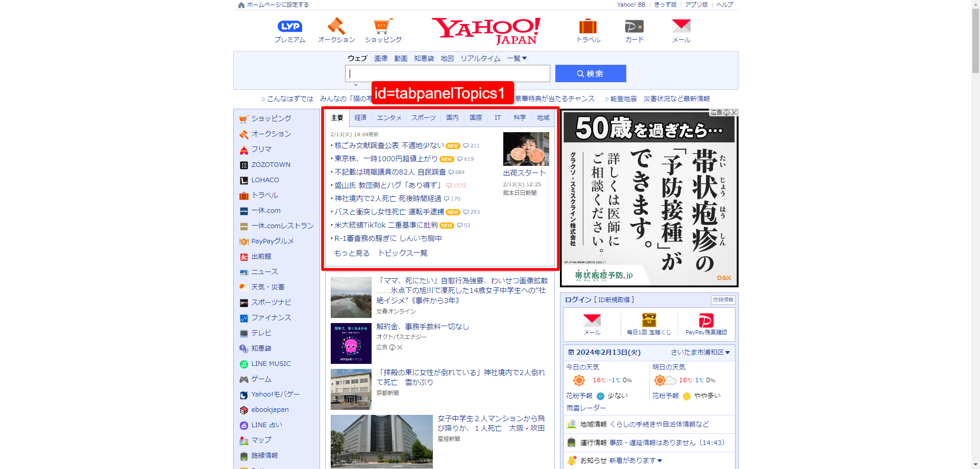Close the オクトパスエナジー ad entry
Screen dimensions: 980x469
coord(400,347)
